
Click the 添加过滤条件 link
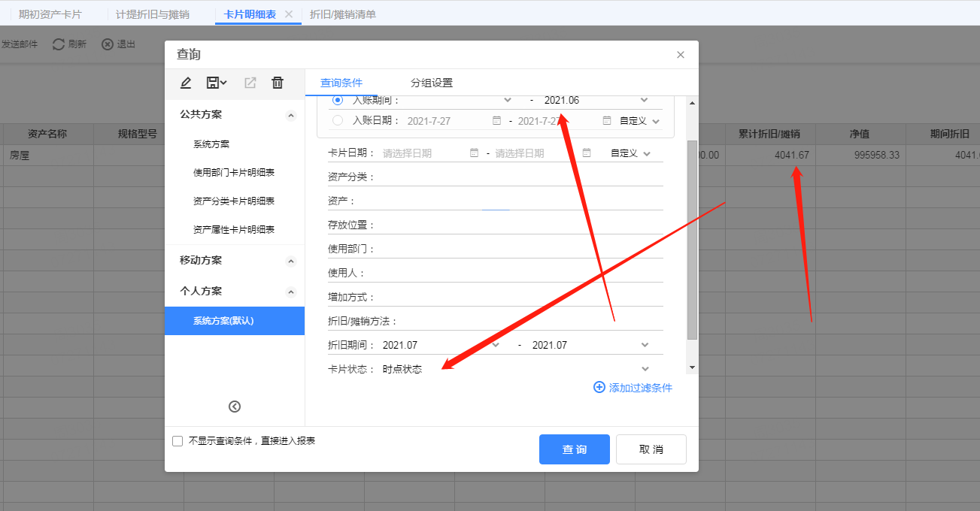pos(641,388)
